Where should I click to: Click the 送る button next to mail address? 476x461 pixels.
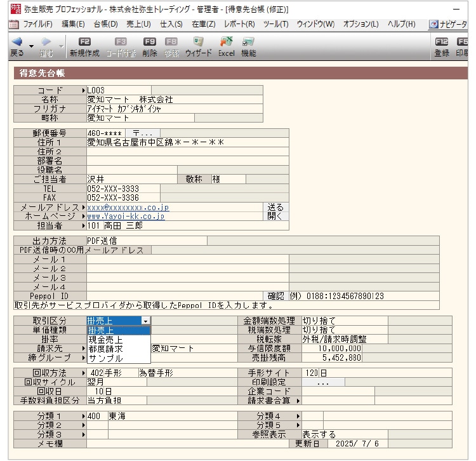coord(275,207)
